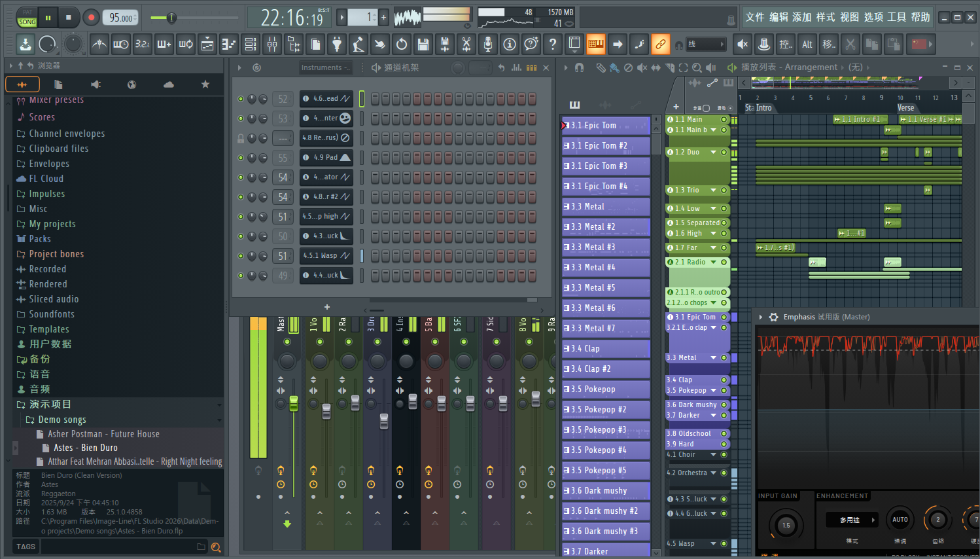Expand the 1.2 Duo track options arrow
980x559 pixels.
pos(713,153)
